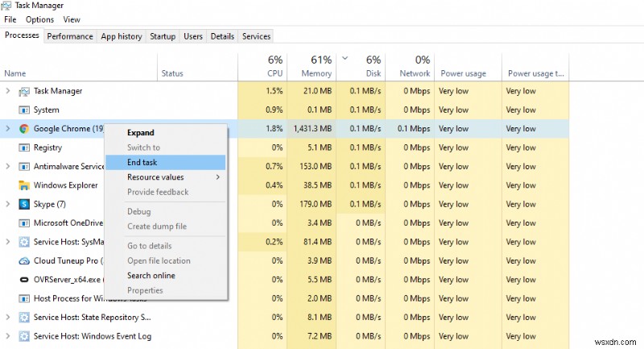Viewport: 644px width, 349px height.
Task: Click the Task Manager process row icon
Action: [24, 91]
